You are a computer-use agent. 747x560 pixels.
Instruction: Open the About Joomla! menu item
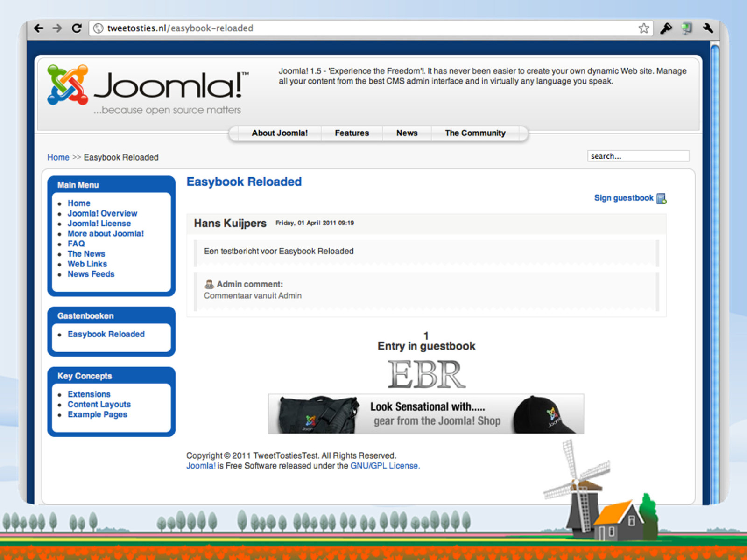(x=280, y=133)
